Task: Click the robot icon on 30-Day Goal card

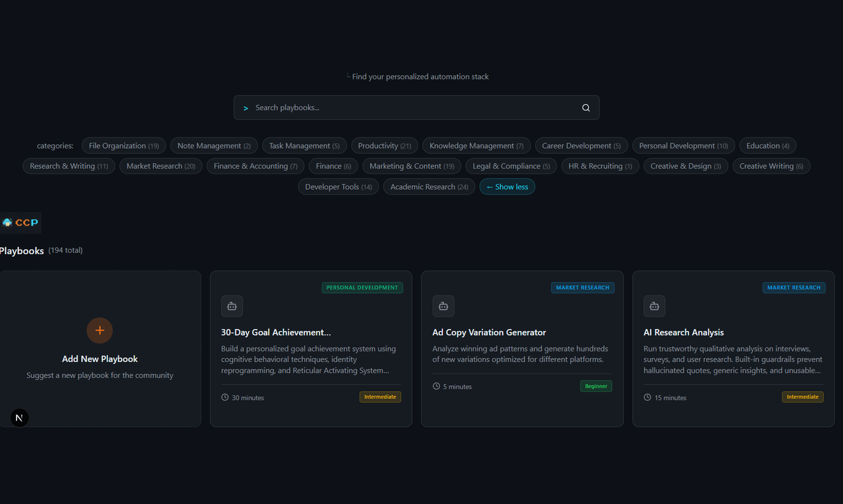Action: click(x=232, y=306)
